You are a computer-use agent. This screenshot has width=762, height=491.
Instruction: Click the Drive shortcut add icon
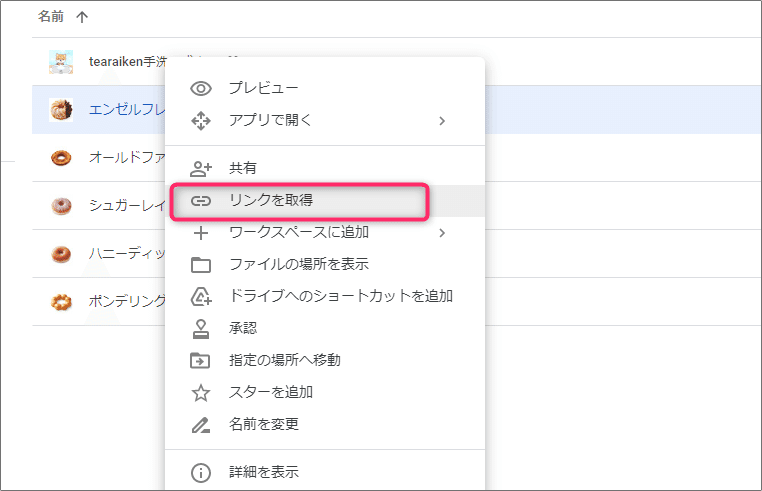pos(201,297)
